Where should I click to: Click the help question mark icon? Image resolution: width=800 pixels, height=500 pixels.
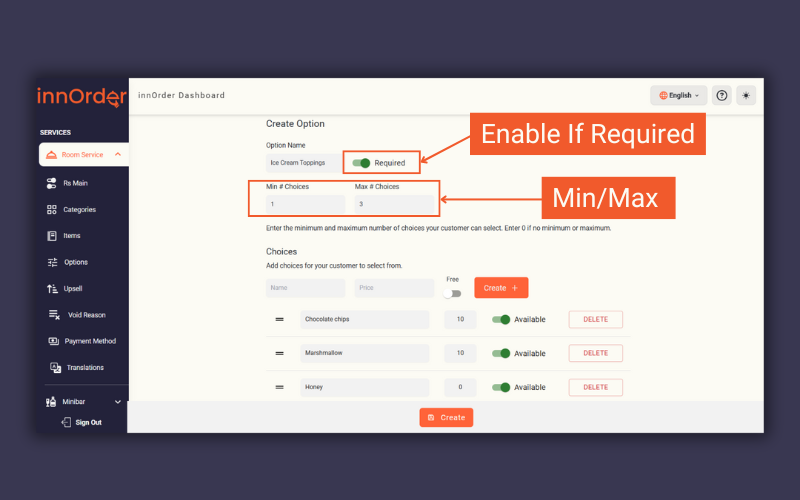click(722, 95)
